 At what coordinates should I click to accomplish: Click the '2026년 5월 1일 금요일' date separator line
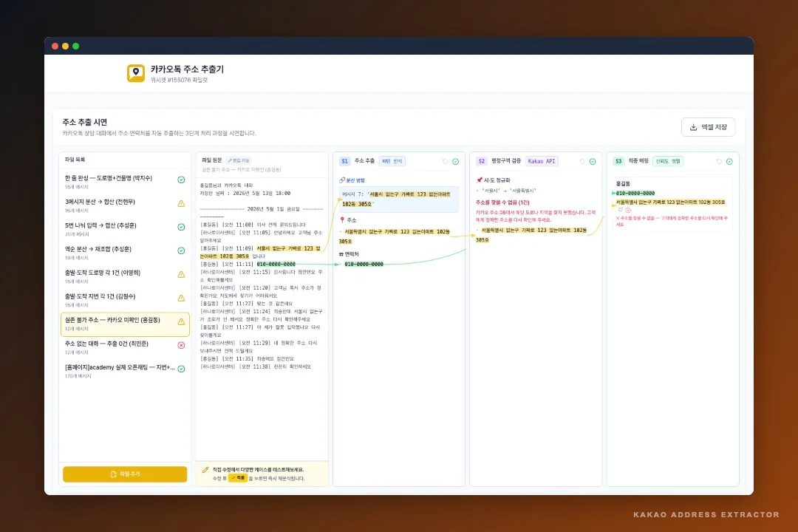click(x=262, y=209)
